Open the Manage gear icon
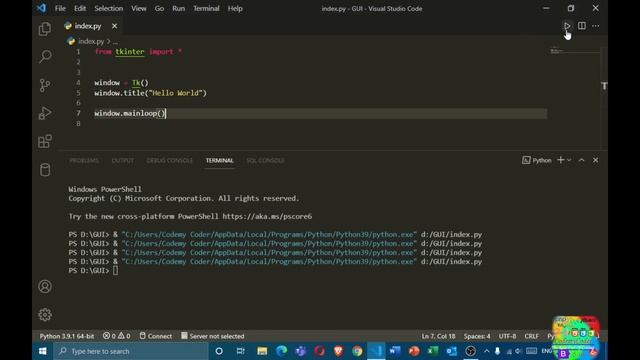Screen dimensions: 640x360 pos(45,315)
